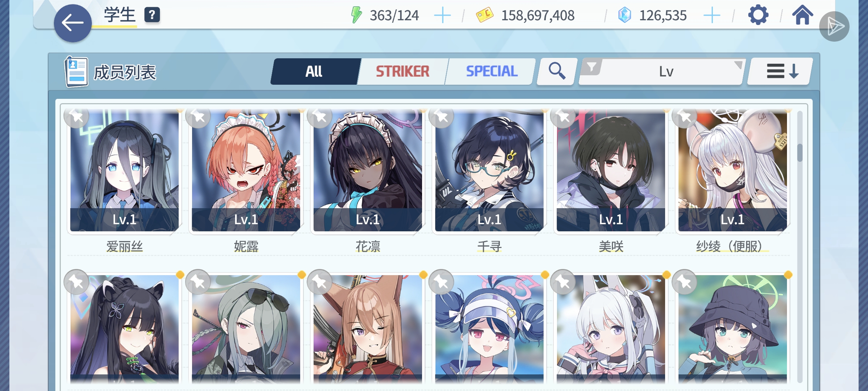
Task: Add energy with plus beside 363/124
Action: (442, 16)
